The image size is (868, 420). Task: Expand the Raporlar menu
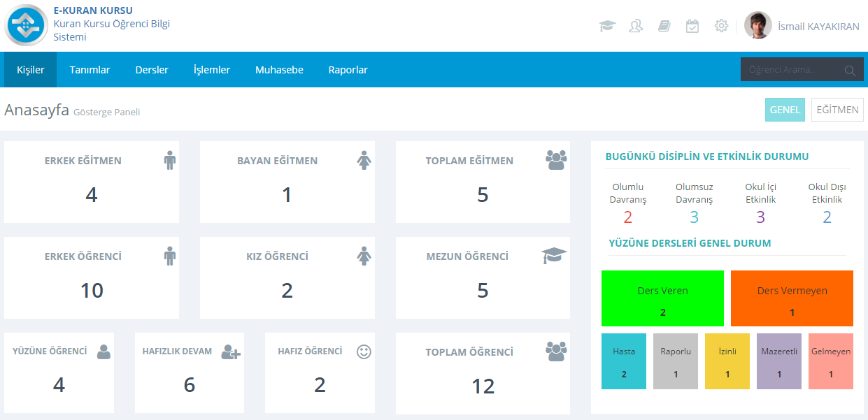click(348, 70)
